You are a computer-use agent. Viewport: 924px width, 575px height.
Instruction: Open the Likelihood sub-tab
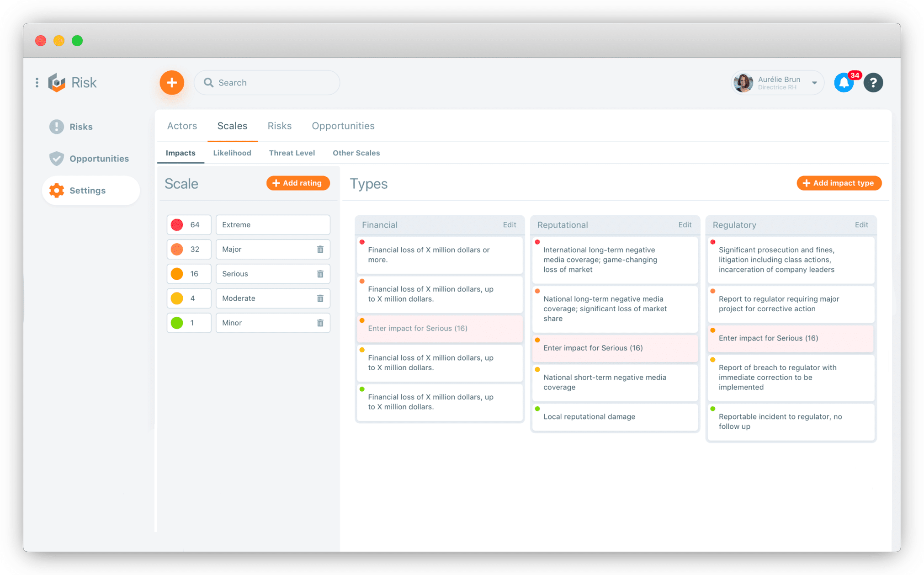click(x=232, y=153)
